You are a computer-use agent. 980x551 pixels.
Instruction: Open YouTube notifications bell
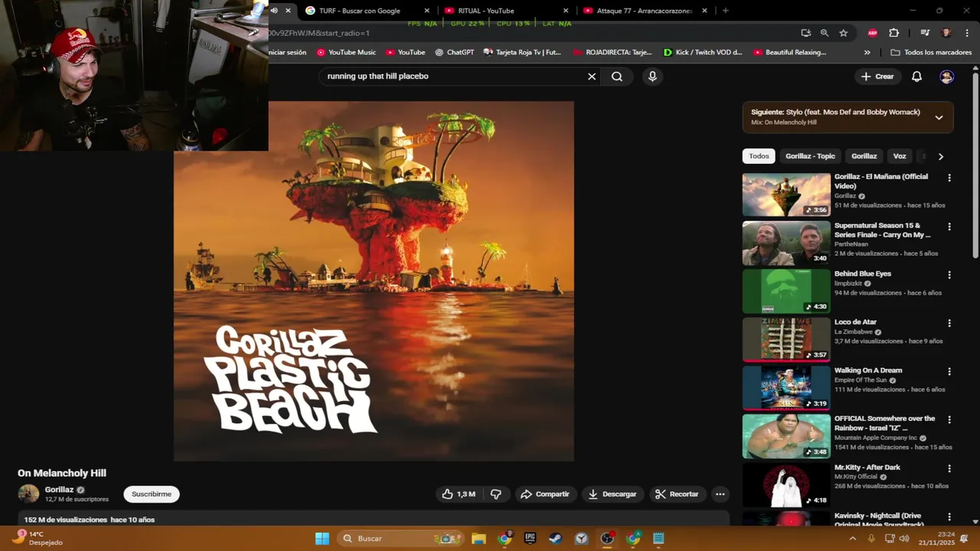point(916,77)
